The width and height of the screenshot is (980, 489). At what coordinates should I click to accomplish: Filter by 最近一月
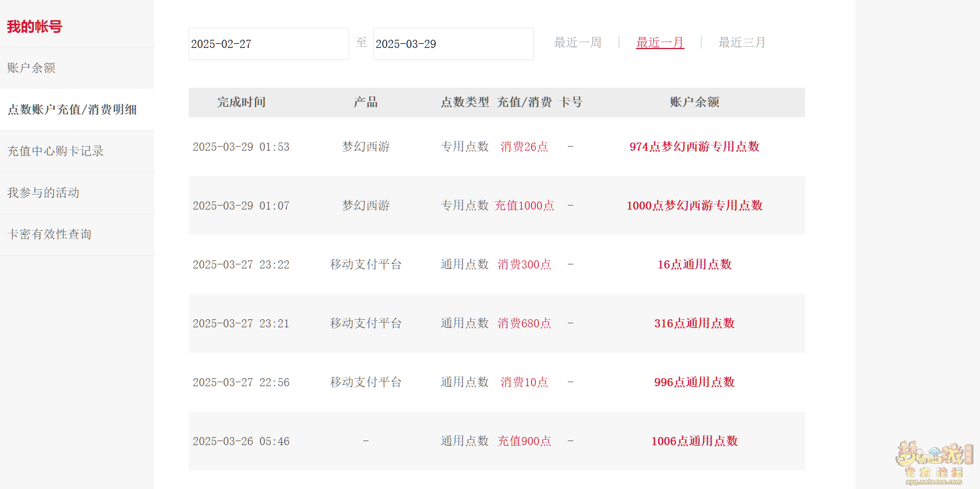[x=660, y=43]
